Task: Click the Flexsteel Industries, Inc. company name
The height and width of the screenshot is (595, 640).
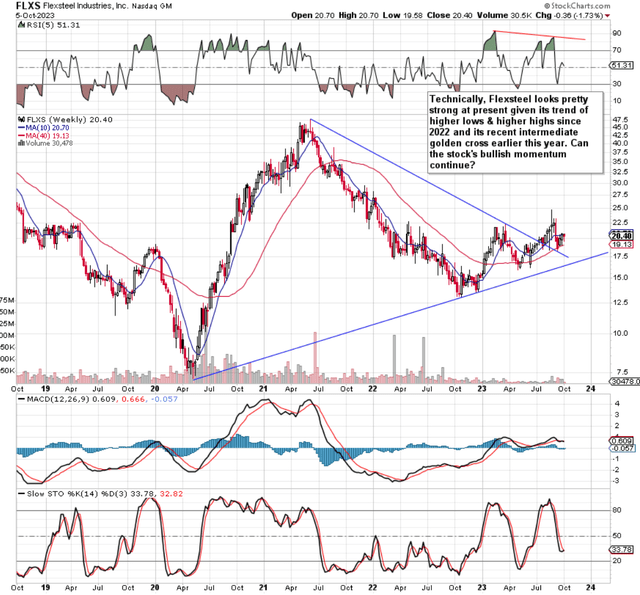Action: [85, 6]
